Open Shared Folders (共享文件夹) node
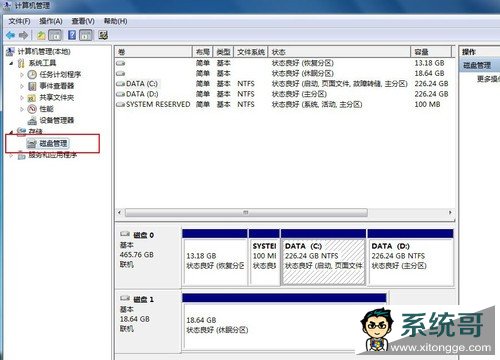The height and width of the screenshot is (360, 500). point(57,97)
